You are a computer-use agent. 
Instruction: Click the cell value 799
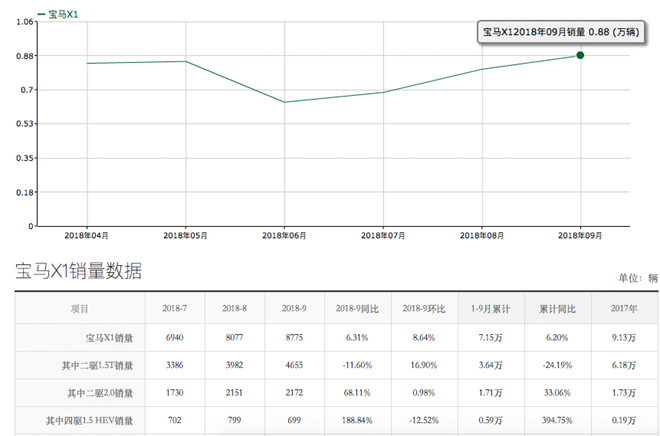tap(234, 420)
